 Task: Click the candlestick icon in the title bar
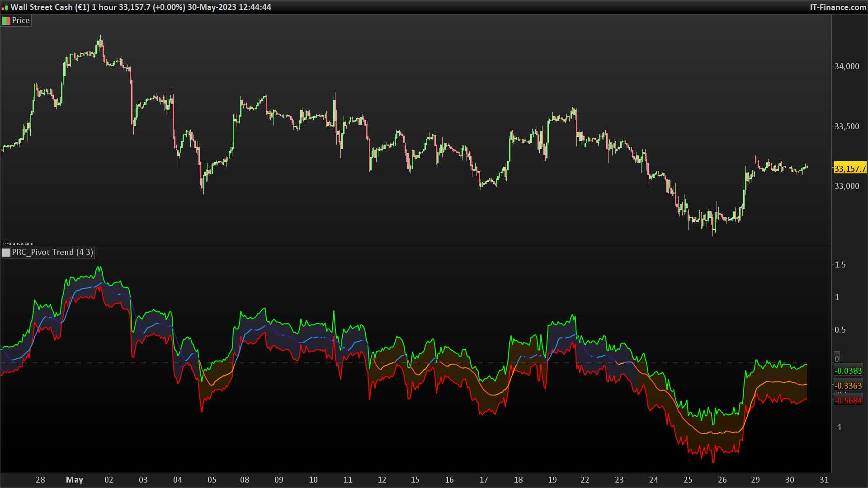[x=5, y=8]
